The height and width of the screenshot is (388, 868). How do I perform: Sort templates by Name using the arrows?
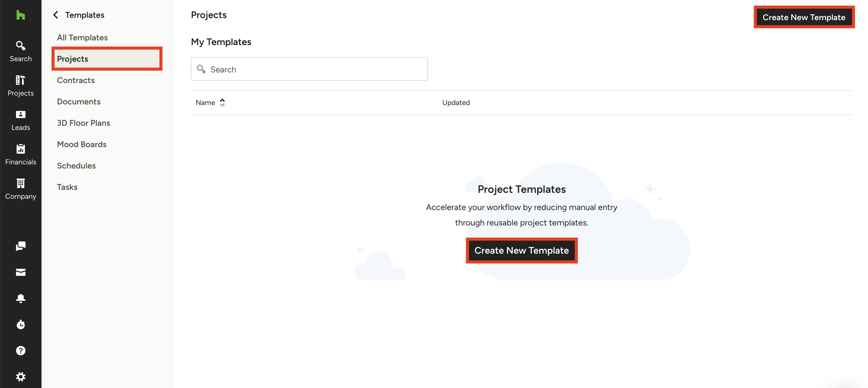pos(222,102)
